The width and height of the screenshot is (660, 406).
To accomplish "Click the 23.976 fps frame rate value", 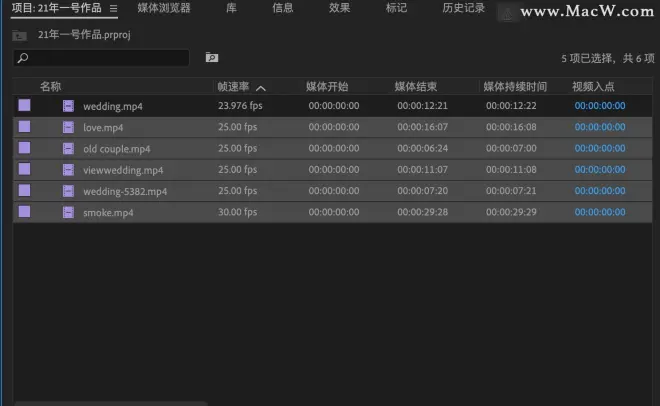I will (240, 106).
